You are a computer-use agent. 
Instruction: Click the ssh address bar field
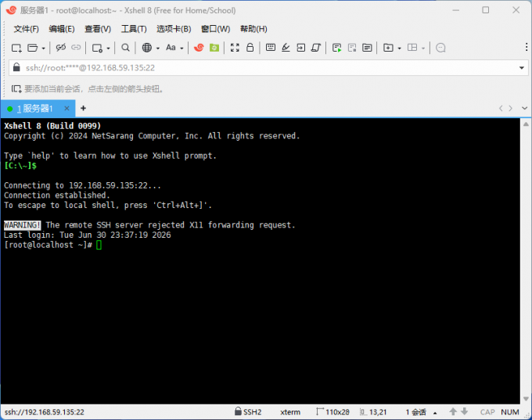(268, 68)
